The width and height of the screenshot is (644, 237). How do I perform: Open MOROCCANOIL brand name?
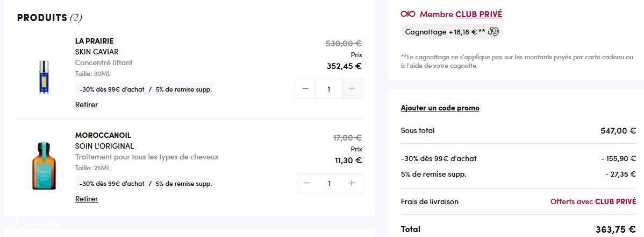(103, 135)
